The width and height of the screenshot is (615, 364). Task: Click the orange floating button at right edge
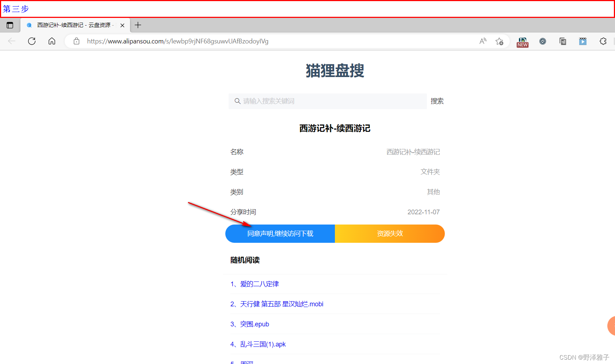611,326
